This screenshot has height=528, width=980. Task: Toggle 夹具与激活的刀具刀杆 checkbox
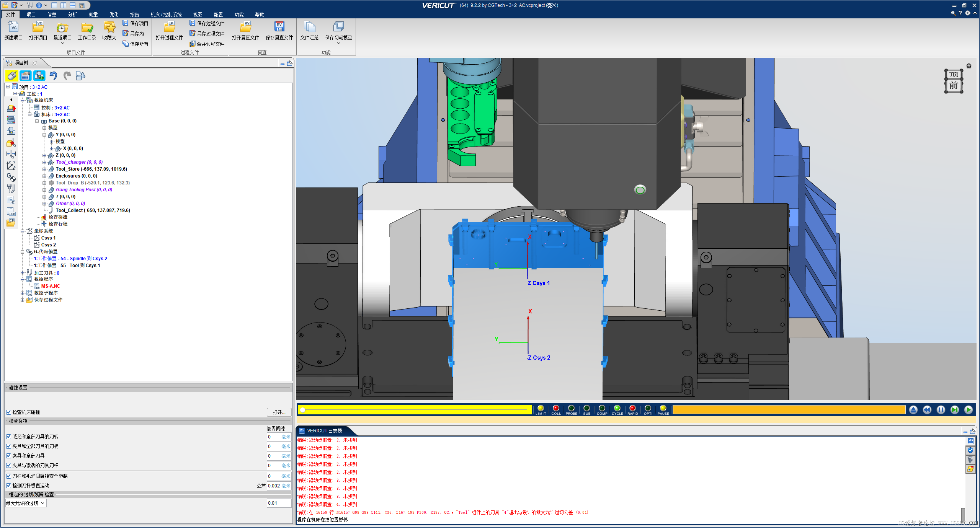click(8, 465)
